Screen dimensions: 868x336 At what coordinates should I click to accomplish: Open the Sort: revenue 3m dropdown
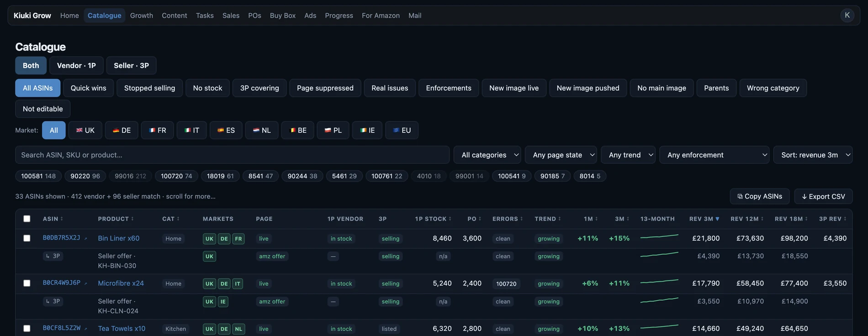pos(813,155)
